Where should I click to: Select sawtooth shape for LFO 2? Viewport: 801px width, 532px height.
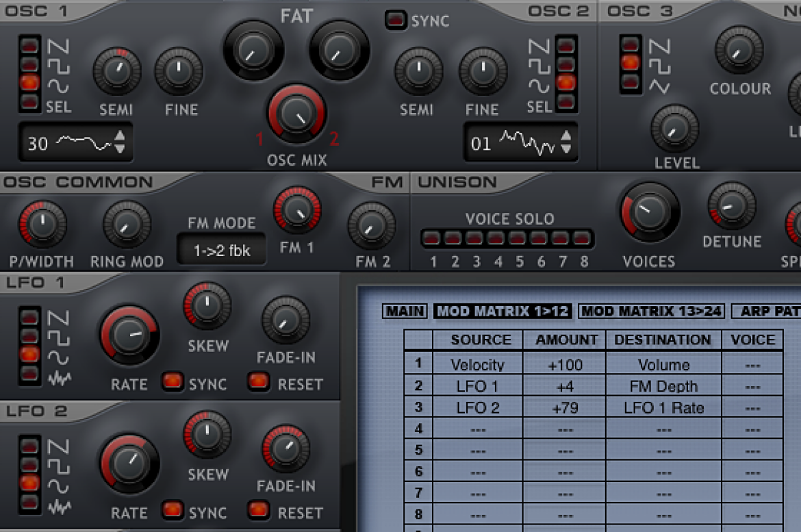pos(29,446)
